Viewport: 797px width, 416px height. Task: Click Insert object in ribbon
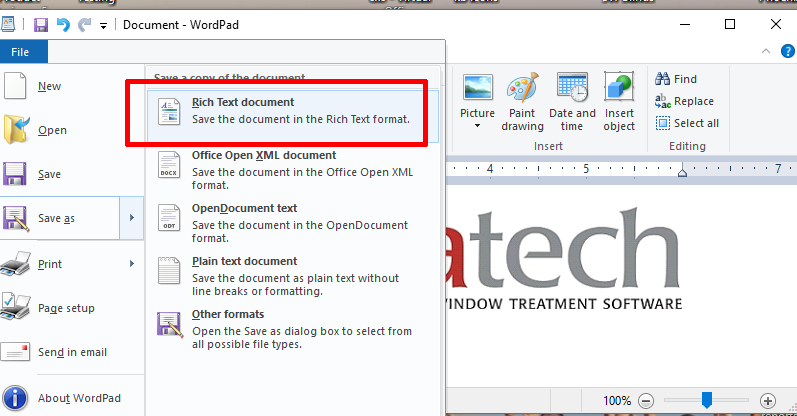(619, 102)
